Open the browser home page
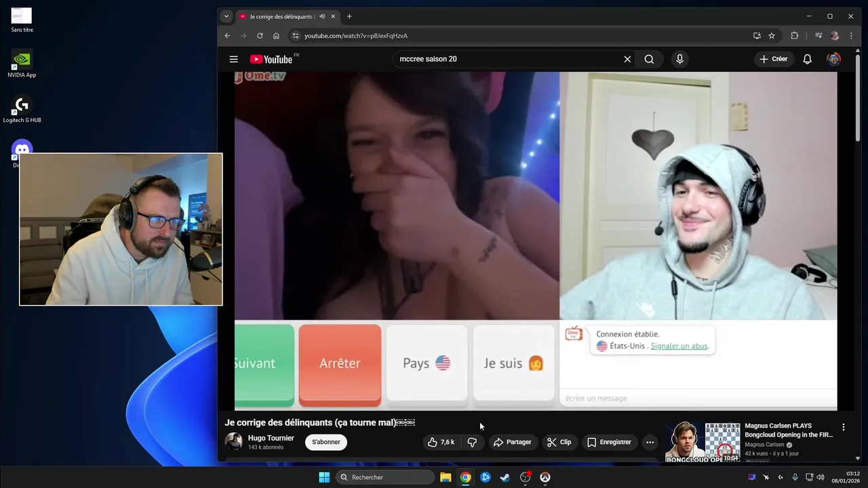 276,35
